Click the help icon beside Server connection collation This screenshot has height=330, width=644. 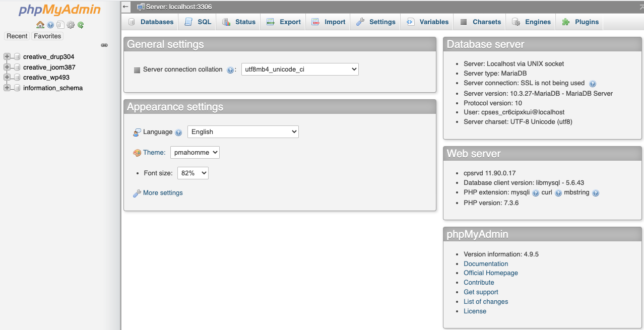(x=230, y=70)
